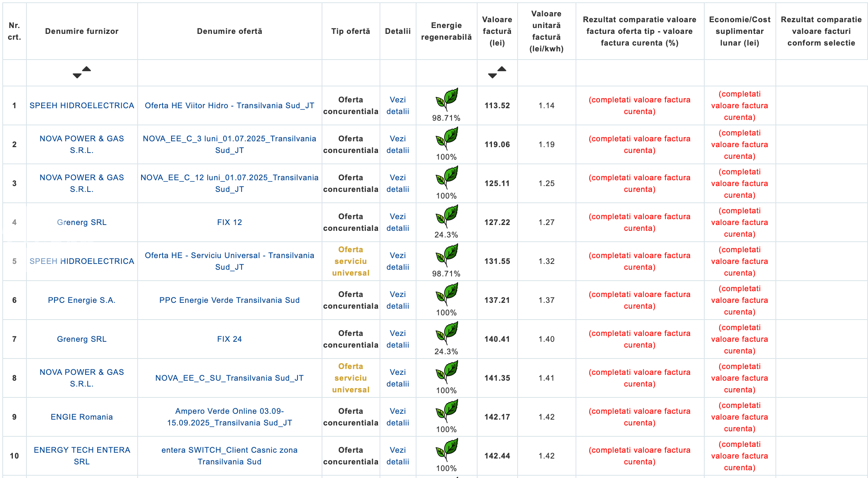Click Rezultat comparatie valoare facturi header
868x478 pixels.
click(821, 31)
